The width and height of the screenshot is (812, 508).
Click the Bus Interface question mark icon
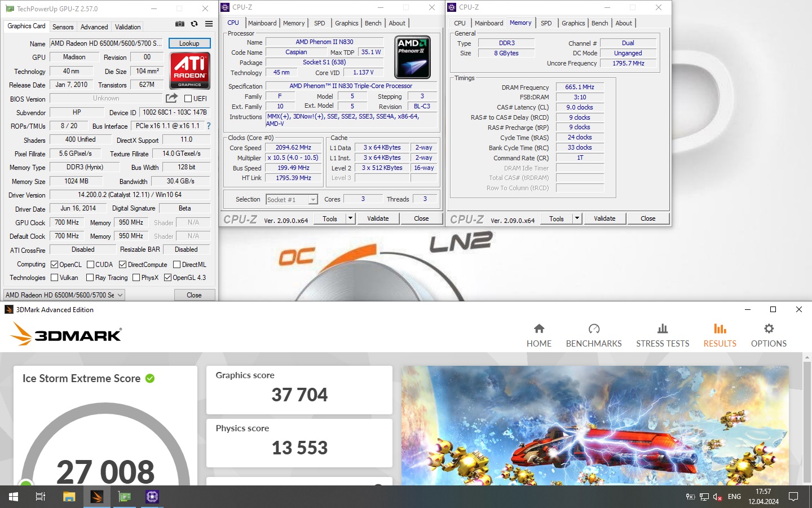pyautogui.click(x=209, y=126)
